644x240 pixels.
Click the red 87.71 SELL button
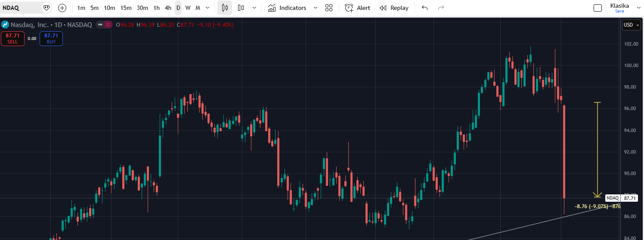[12, 38]
